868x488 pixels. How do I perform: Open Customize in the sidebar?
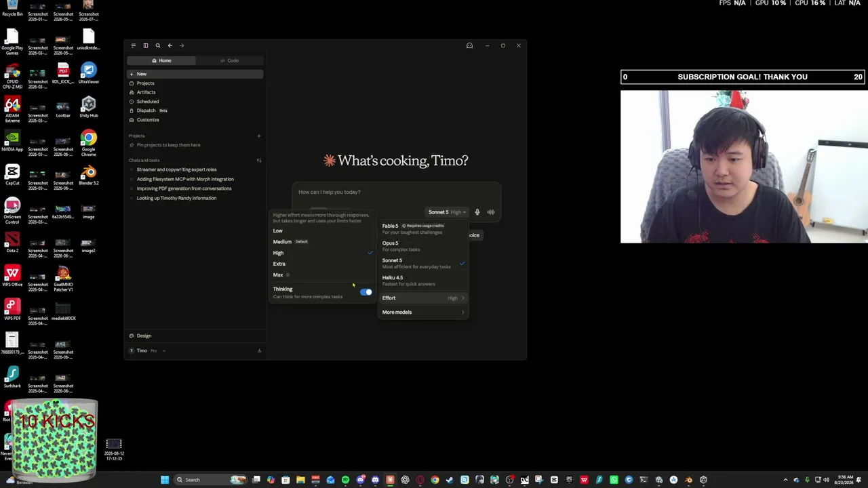(x=195, y=120)
